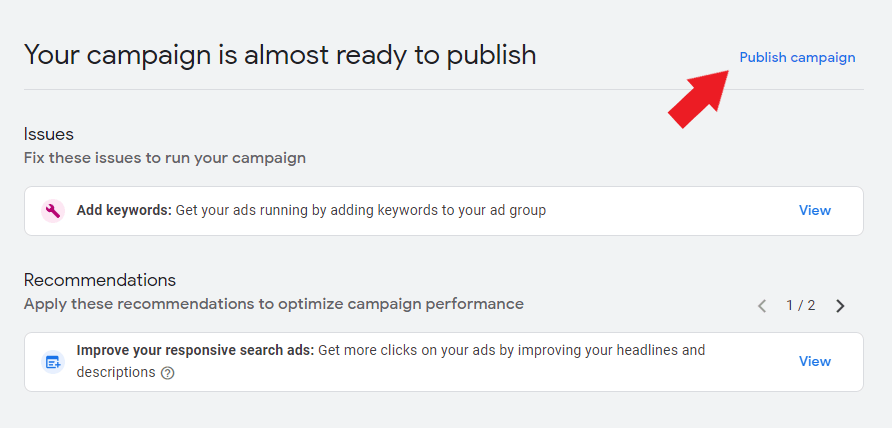Click the blue responsive search ad icon

coord(53,362)
